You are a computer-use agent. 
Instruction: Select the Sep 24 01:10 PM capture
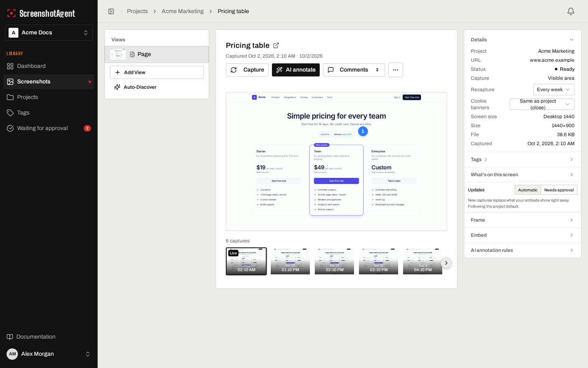290,261
